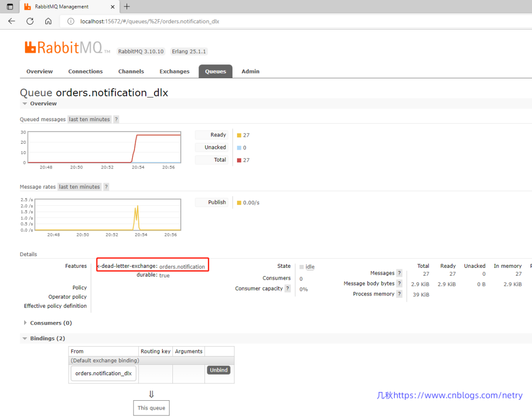This screenshot has width=532, height=419.
Task: Click the durable: true feature
Action: [x=153, y=275]
